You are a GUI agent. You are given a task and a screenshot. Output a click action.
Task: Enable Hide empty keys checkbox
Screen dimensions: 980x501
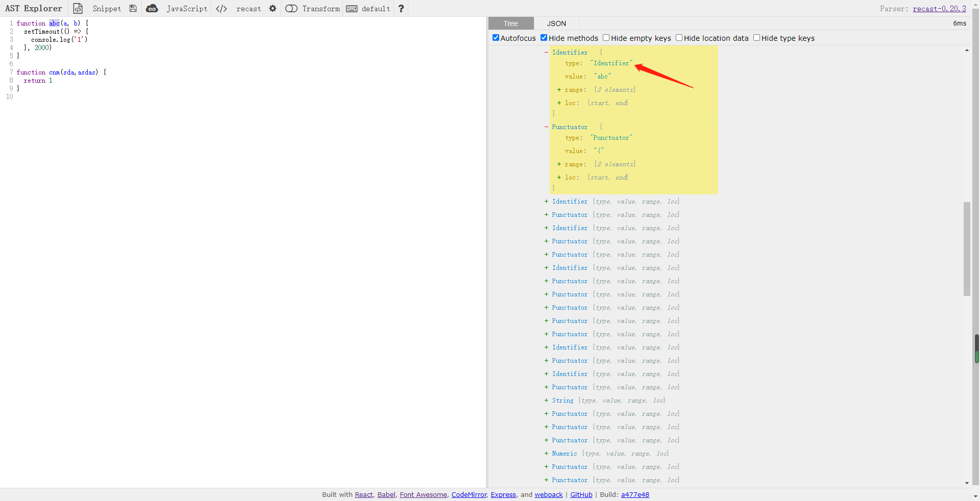tap(606, 38)
